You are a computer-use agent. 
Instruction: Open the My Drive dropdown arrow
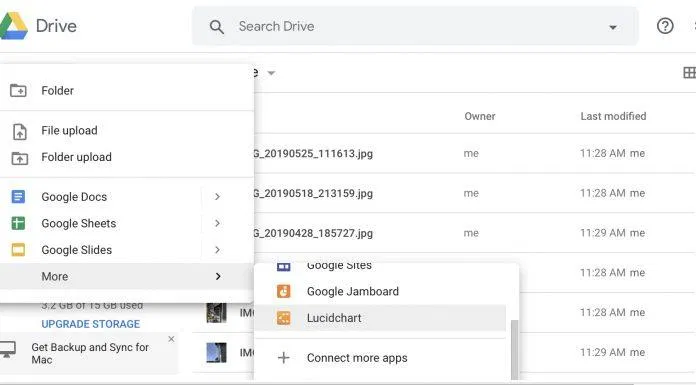(271, 73)
